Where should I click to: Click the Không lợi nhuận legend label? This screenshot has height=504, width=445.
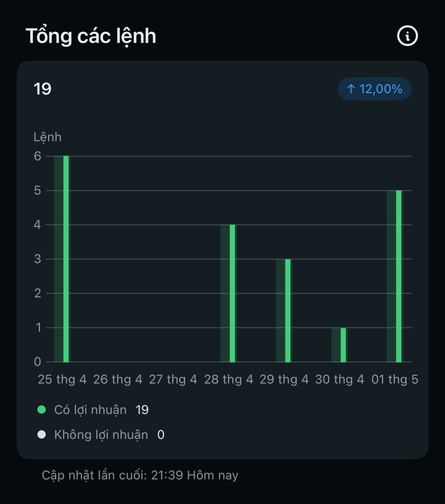tap(101, 435)
